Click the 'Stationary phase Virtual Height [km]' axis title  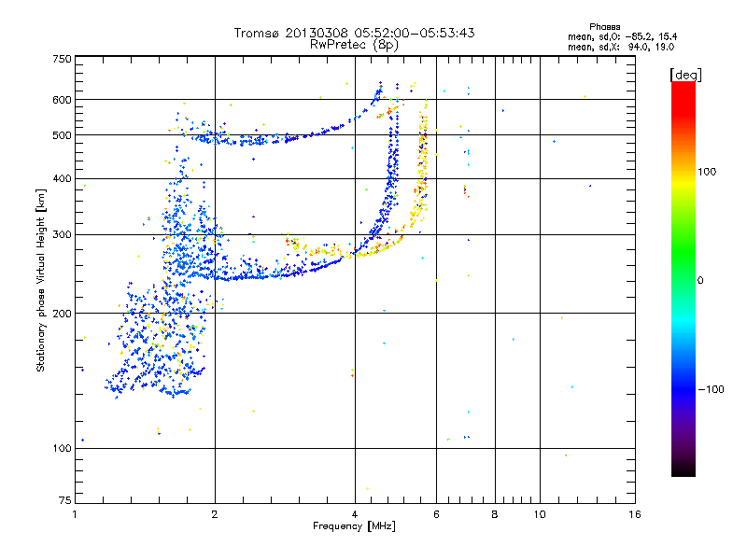coord(41,280)
